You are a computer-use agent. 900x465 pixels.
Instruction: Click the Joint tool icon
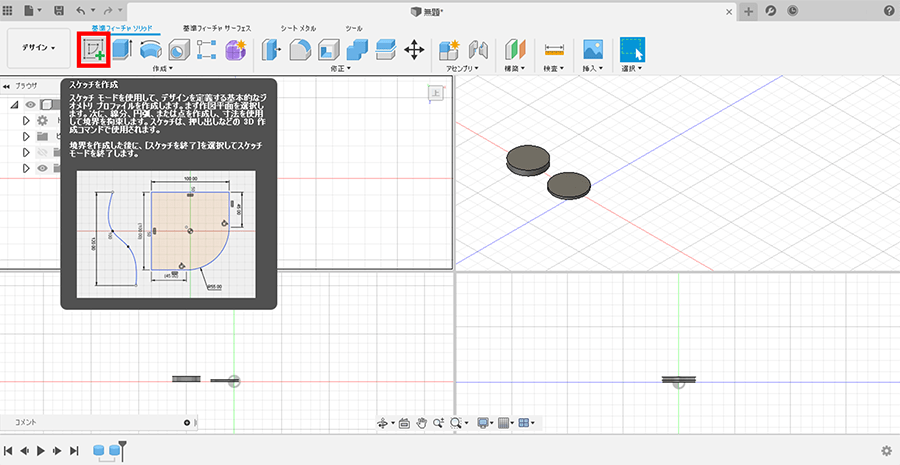[478, 50]
